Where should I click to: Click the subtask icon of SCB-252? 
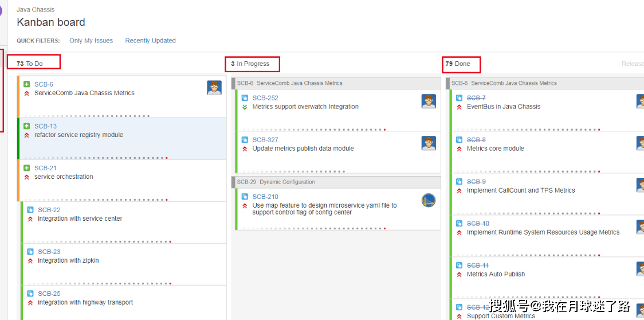pos(245,98)
